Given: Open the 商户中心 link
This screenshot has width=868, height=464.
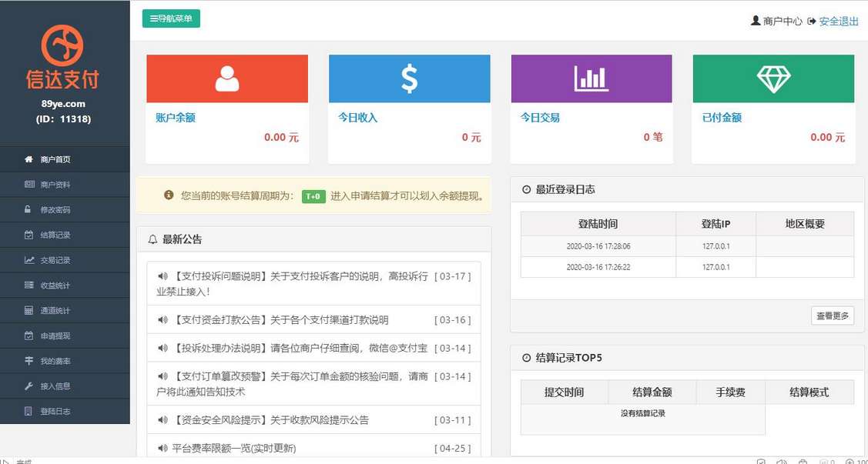Looking at the screenshot, I should click(783, 22).
